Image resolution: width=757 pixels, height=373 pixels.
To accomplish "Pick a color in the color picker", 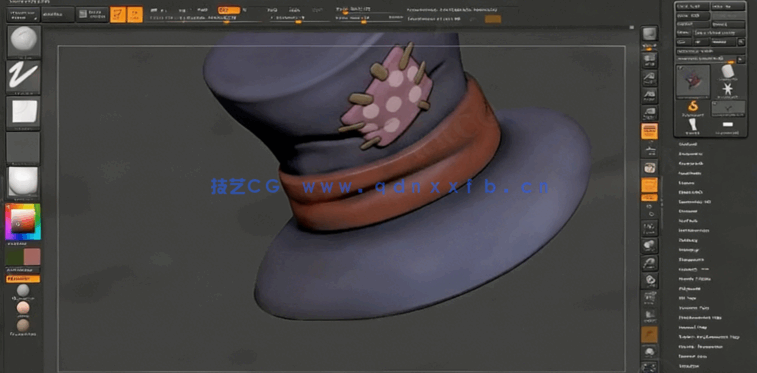I will click(x=23, y=221).
